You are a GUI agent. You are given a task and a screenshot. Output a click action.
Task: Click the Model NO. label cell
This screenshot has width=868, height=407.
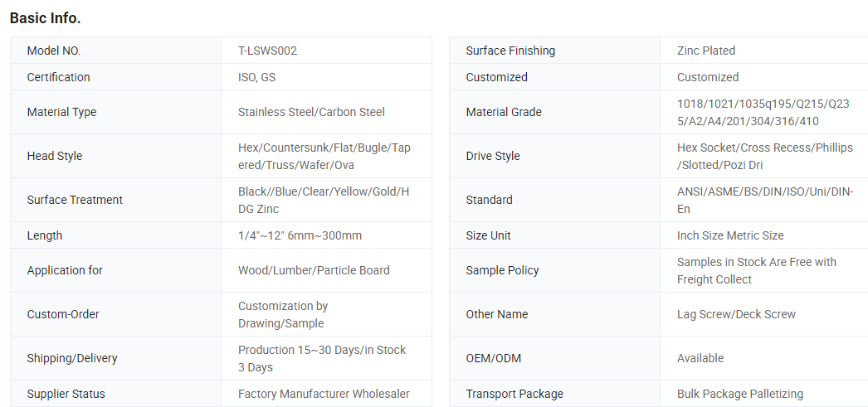coord(54,51)
